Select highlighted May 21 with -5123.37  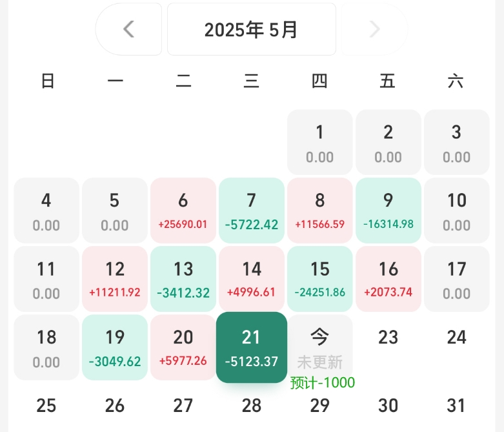point(252,347)
